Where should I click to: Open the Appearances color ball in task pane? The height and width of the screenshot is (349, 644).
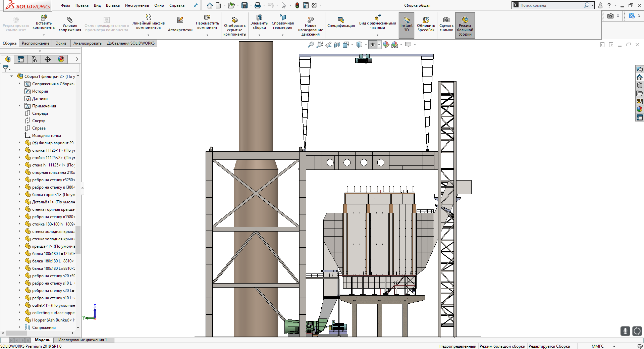[639, 109]
